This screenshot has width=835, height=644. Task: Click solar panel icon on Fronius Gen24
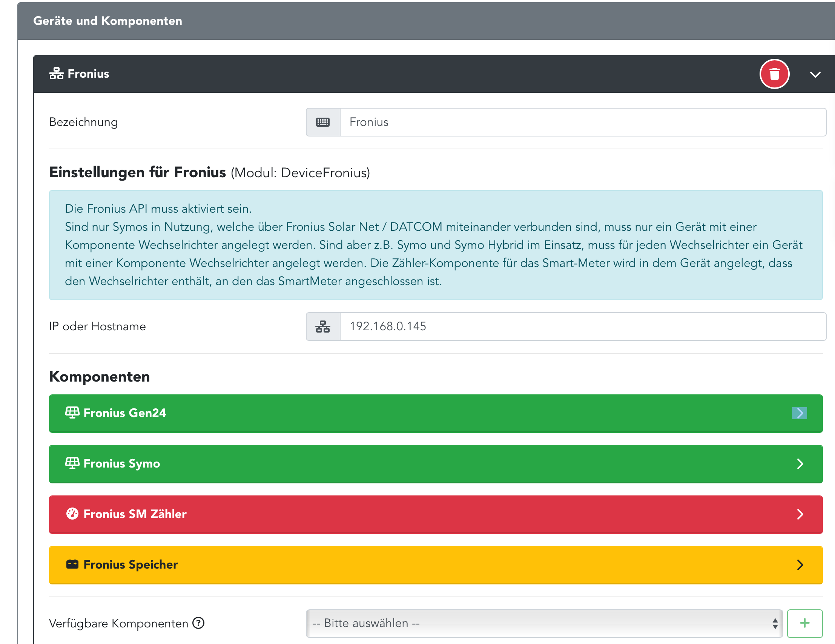click(x=72, y=413)
